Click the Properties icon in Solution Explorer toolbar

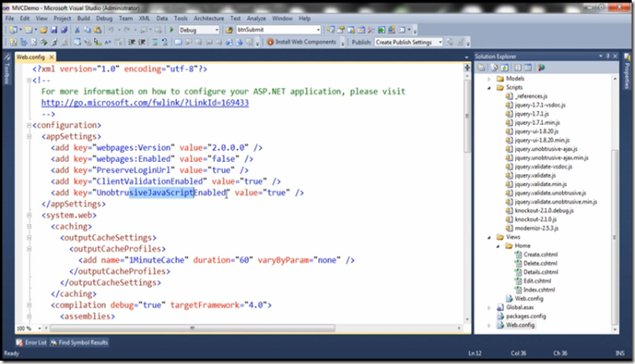tap(481, 68)
